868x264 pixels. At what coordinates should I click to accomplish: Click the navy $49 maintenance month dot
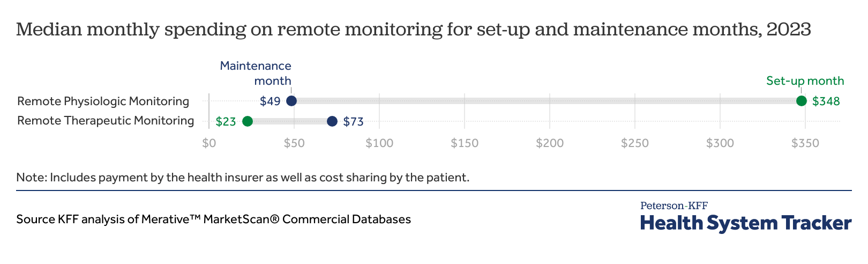291,101
